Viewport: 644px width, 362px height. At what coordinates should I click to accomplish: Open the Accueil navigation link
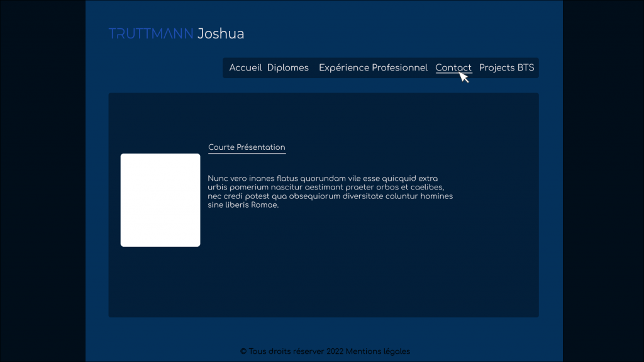245,68
